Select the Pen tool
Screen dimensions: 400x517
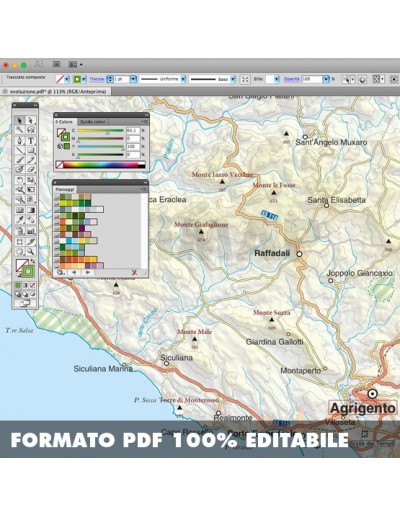click(20, 140)
